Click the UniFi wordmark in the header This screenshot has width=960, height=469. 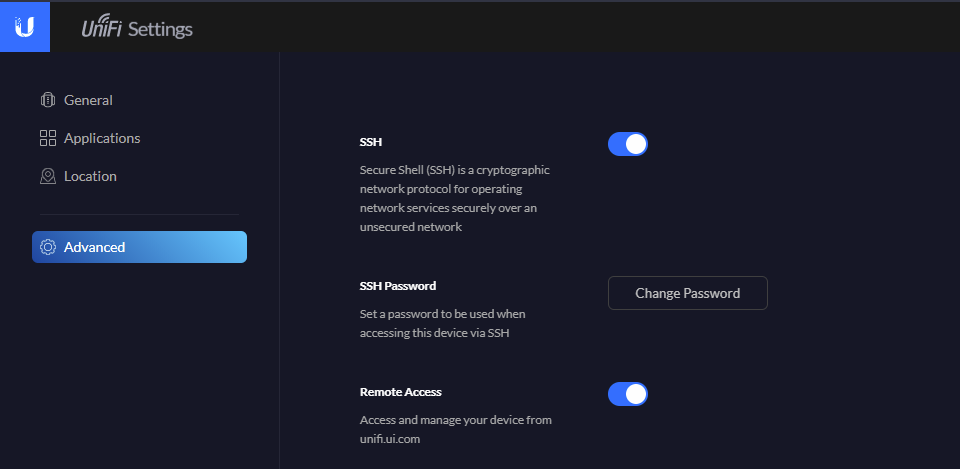click(x=102, y=29)
